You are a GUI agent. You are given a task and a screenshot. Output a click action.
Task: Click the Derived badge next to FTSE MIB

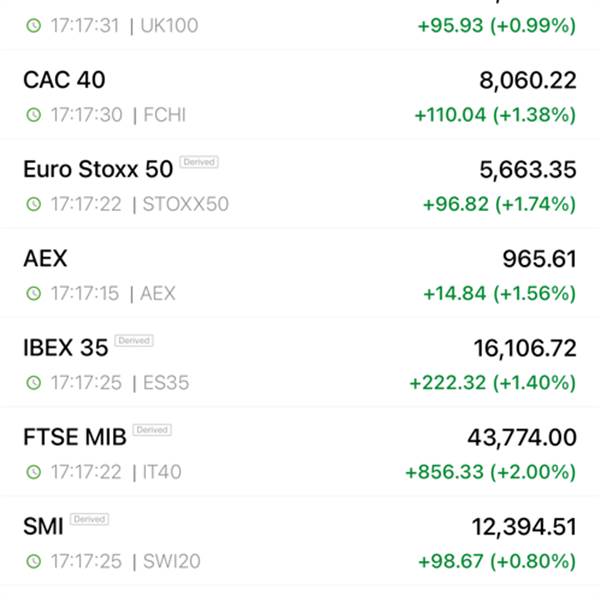[x=151, y=430]
